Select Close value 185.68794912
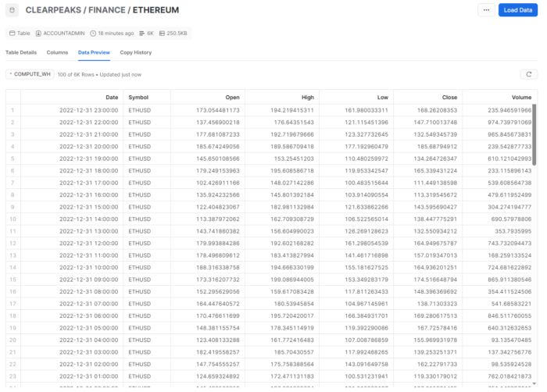 (437, 147)
